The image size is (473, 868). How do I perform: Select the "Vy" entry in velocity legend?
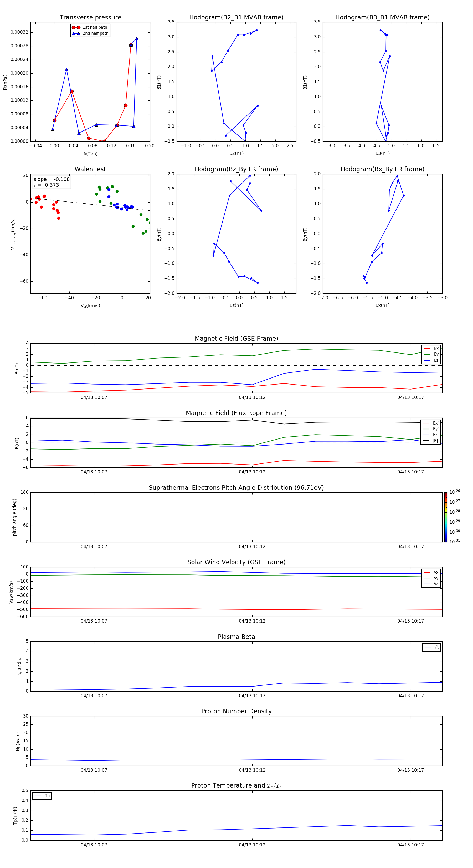point(431,578)
